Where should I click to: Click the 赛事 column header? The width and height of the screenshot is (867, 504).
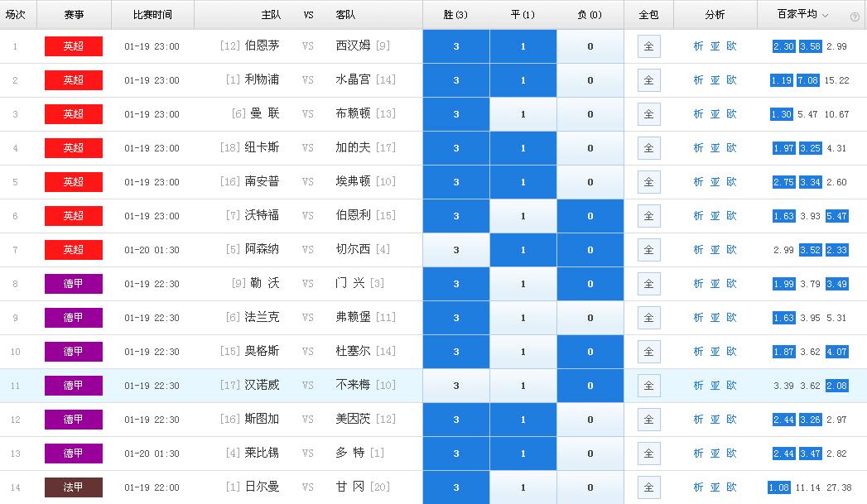[x=74, y=15]
